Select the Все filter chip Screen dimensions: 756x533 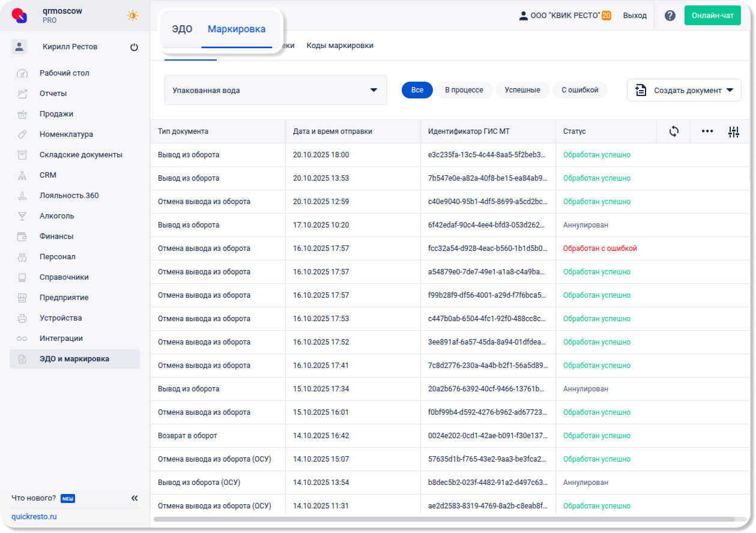pos(417,90)
